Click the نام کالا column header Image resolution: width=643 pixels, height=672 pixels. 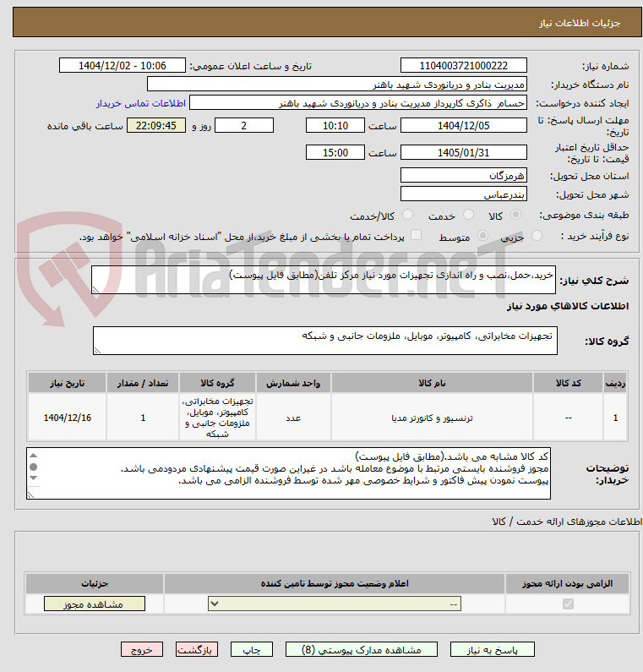pyautogui.click(x=432, y=383)
